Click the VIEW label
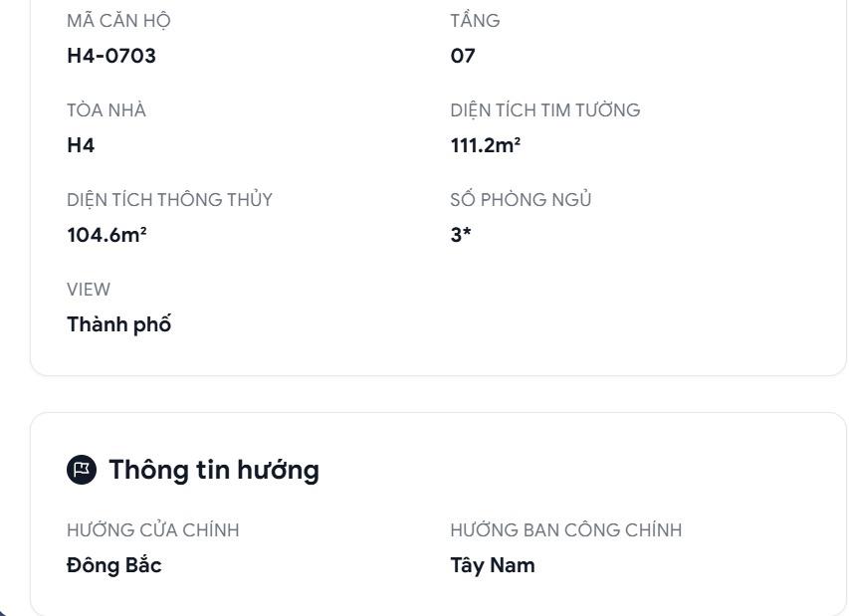 [89, 290]
